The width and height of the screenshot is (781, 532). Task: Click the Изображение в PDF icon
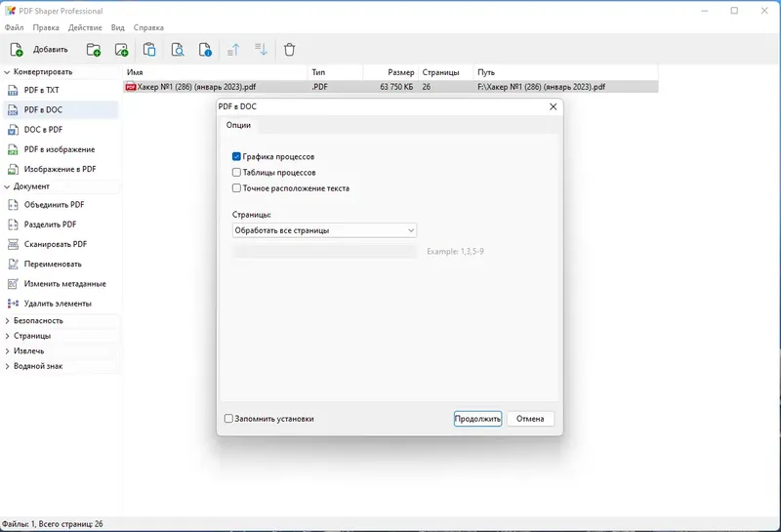pos(13,170)
